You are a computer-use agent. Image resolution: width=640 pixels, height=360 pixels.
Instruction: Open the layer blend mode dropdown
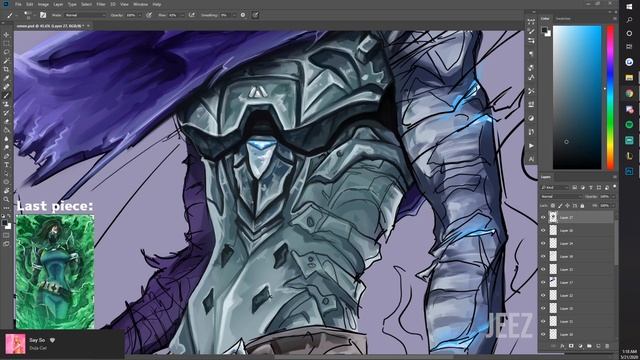(561, 196)
